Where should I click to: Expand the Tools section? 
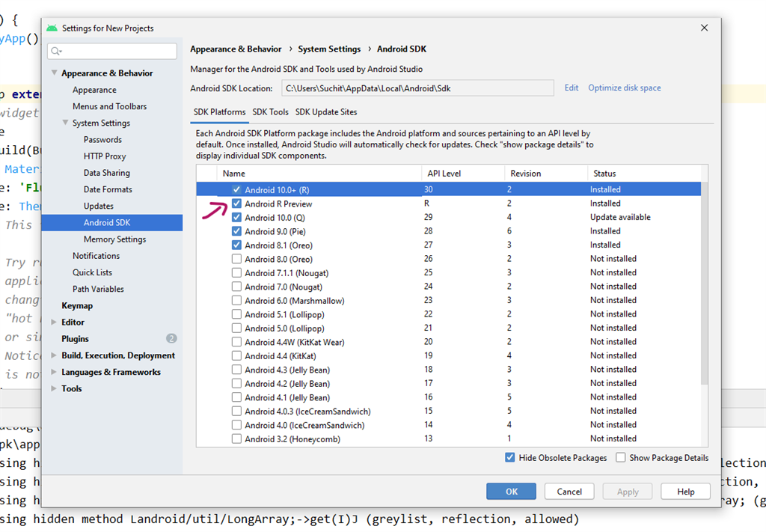(54, 388)
